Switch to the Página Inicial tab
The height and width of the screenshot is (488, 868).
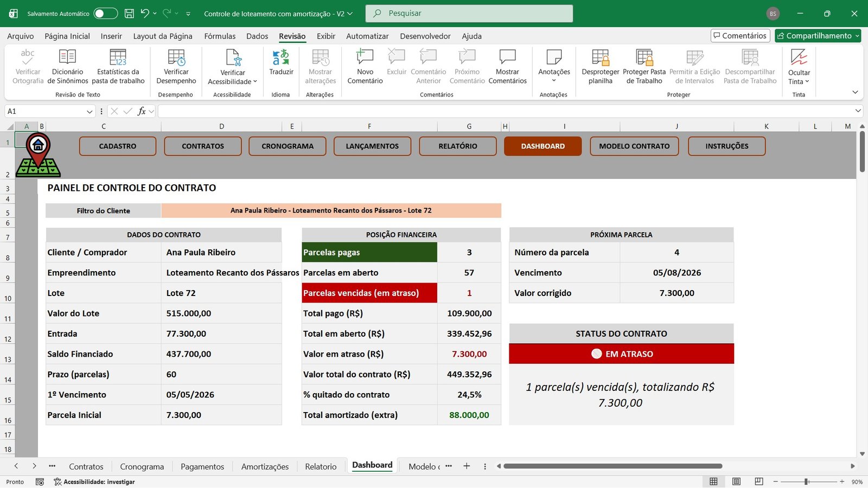(x=67, y=36)
